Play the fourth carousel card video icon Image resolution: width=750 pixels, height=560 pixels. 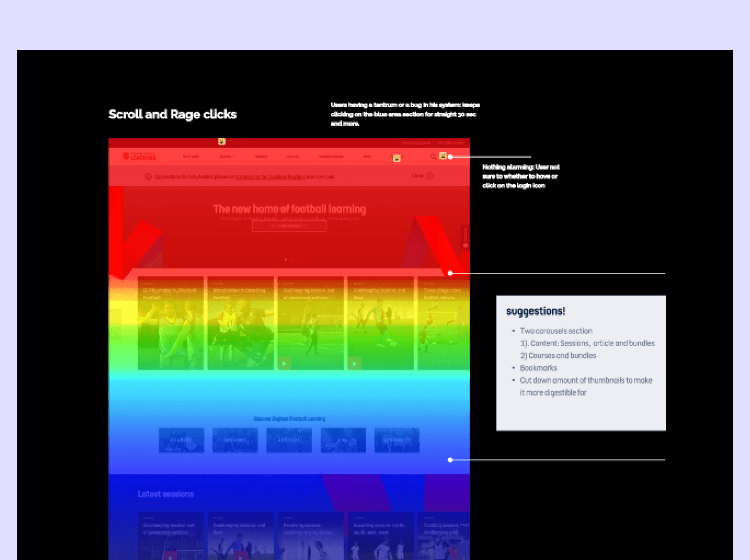click(354, 363)
